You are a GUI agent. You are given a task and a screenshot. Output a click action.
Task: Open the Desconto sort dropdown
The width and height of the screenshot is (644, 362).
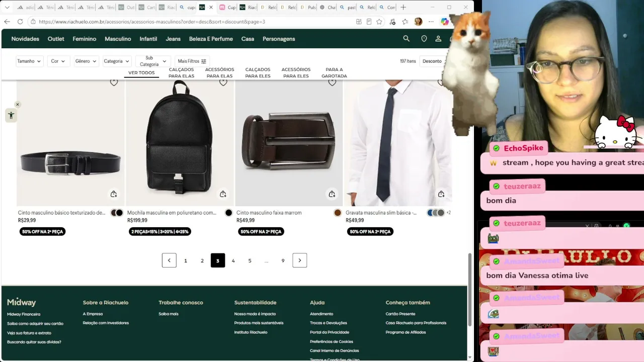pyautogui.click(x=433, y=61)
